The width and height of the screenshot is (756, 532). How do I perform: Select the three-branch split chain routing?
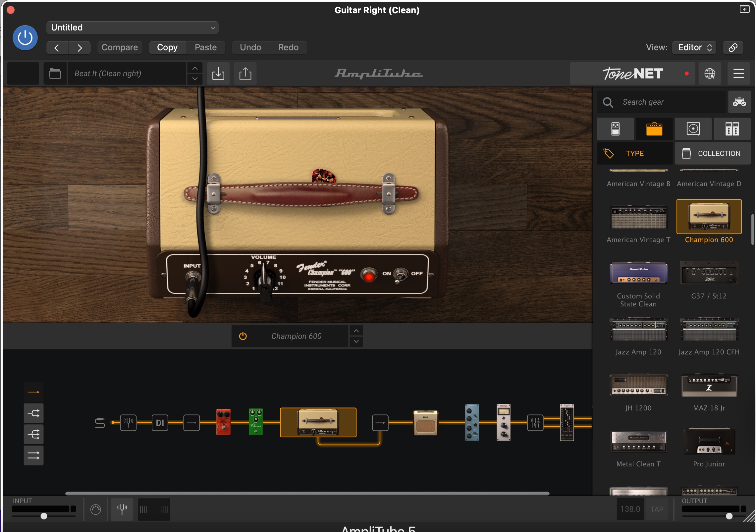pos(33,434)
